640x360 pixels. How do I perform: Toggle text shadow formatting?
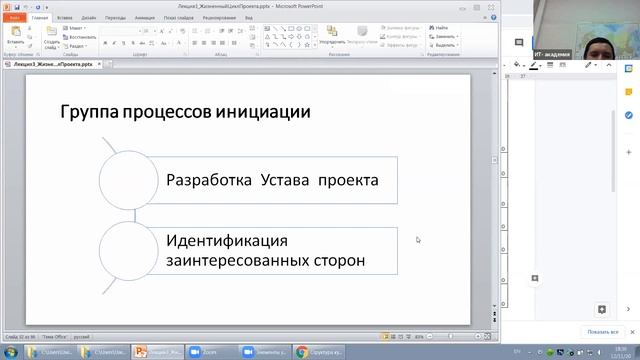point(133,43)
